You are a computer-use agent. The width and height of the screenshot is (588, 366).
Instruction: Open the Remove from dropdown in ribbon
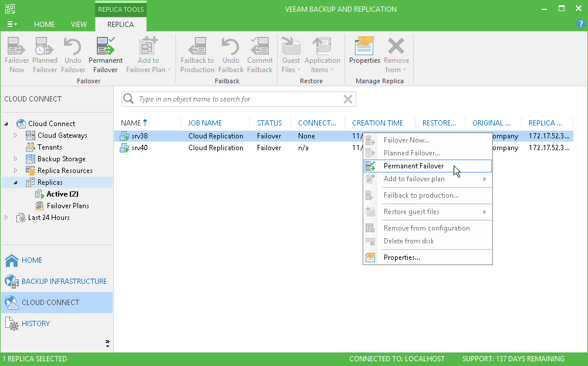coord(396,55)
